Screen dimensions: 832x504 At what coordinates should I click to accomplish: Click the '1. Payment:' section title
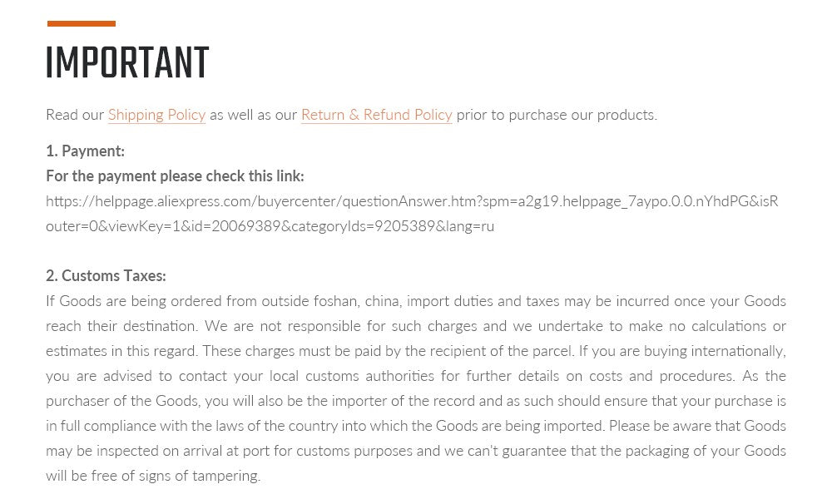coord(86,151)
